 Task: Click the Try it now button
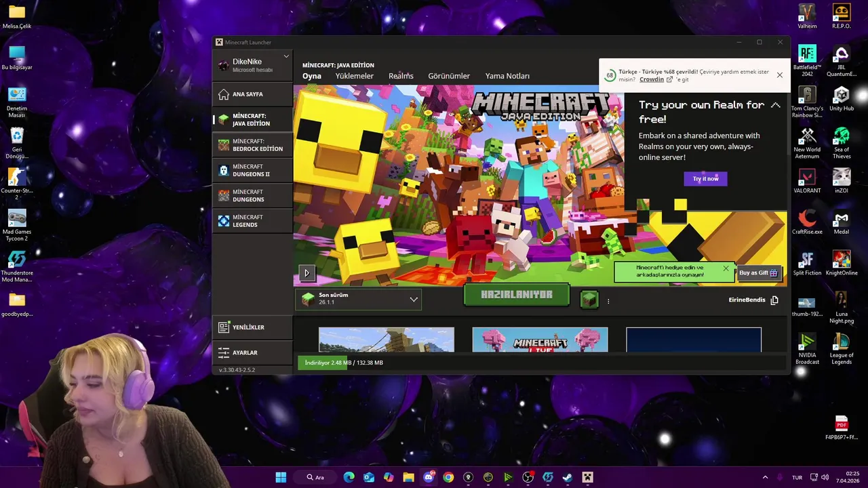(x=705, y=179)
